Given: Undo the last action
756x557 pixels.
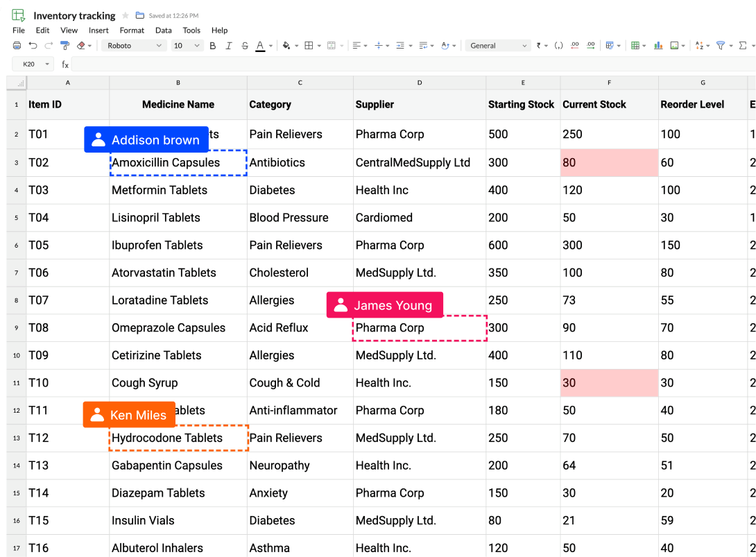Looking at the screenshot, I should [x=33, y=45].
